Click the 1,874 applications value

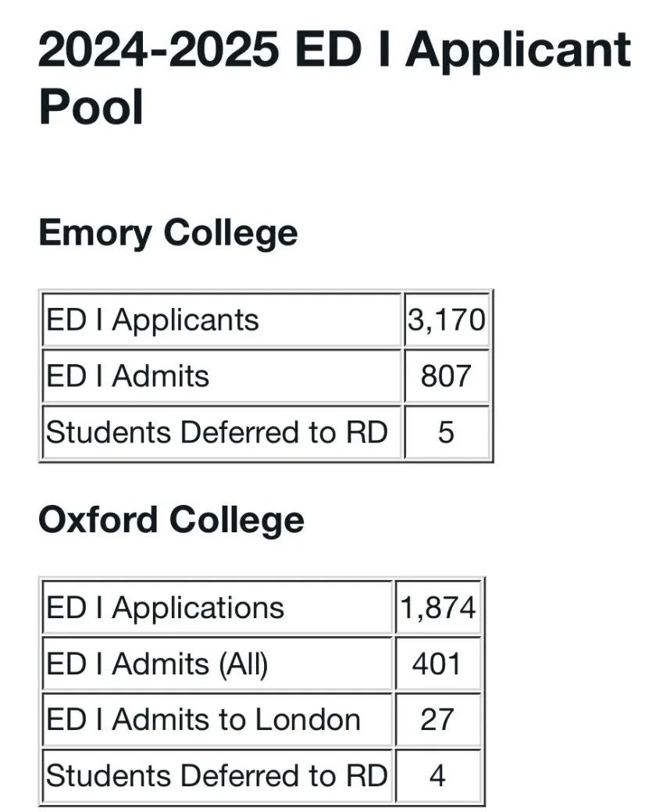pos(438,607)
